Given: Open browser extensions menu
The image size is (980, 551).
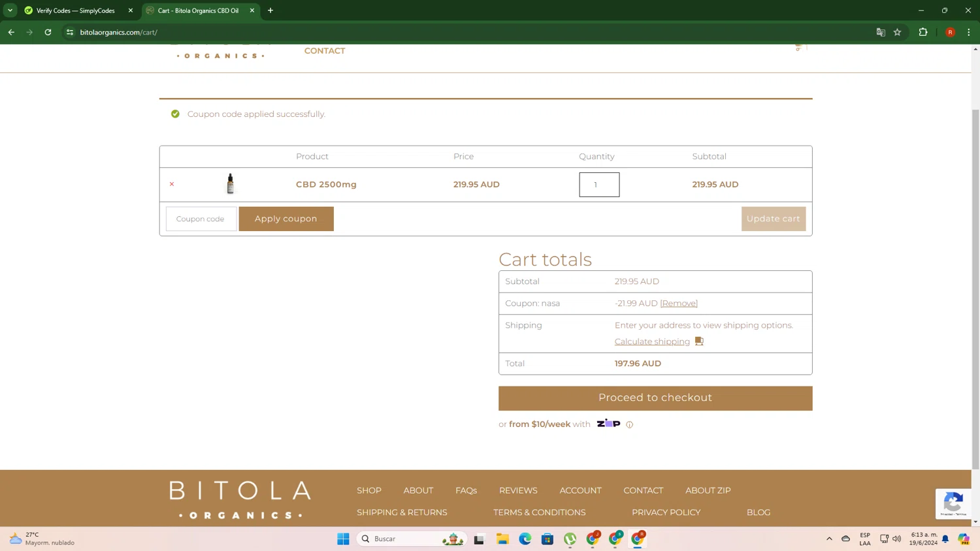Looking at the screenshot, I should [923, 32].
